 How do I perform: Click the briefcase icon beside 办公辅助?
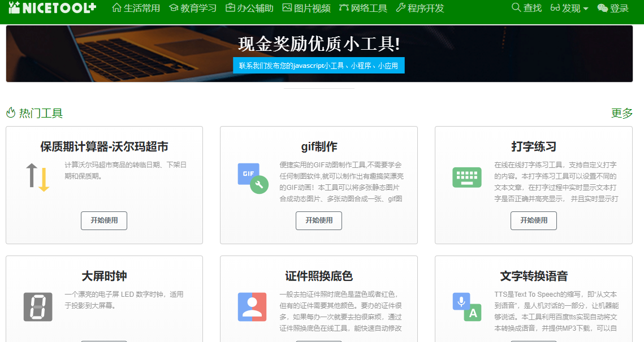pyautogui.click(x=231, y=8)
